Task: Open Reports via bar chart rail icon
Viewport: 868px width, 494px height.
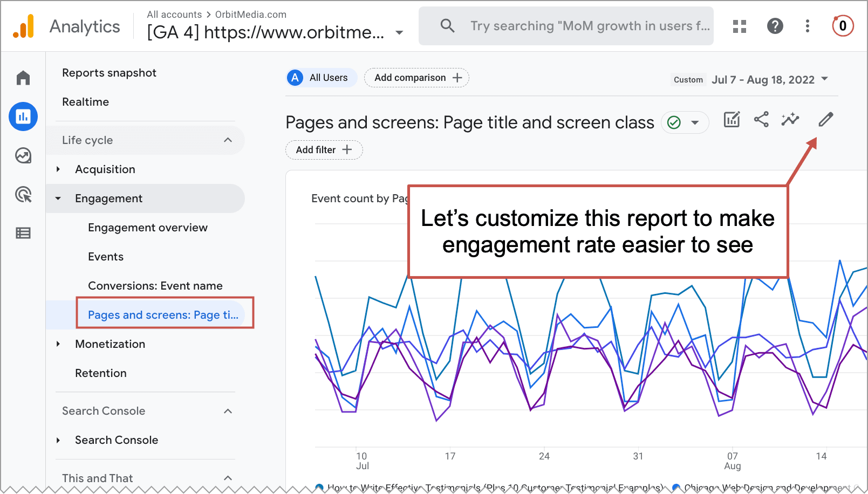Action: [x=23, y=116]
